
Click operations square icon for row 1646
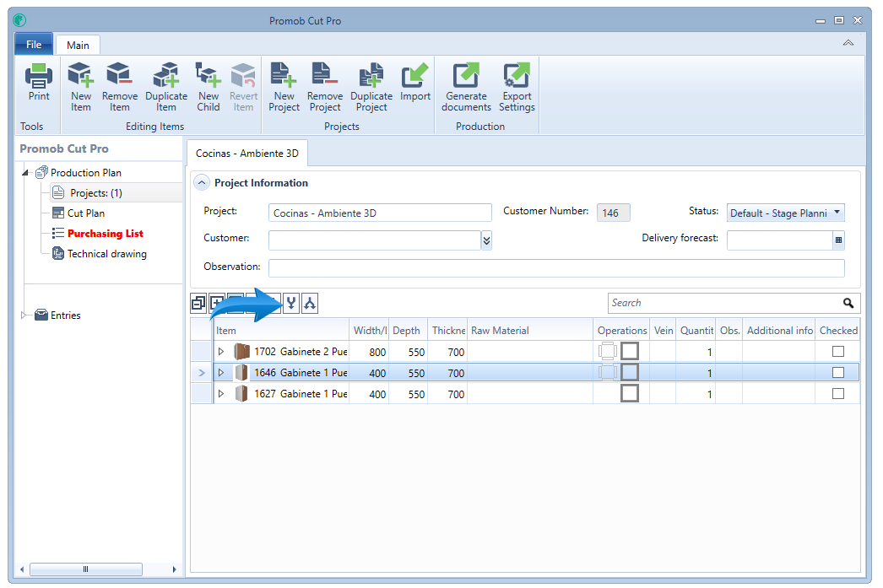click(x=630, y=372)
